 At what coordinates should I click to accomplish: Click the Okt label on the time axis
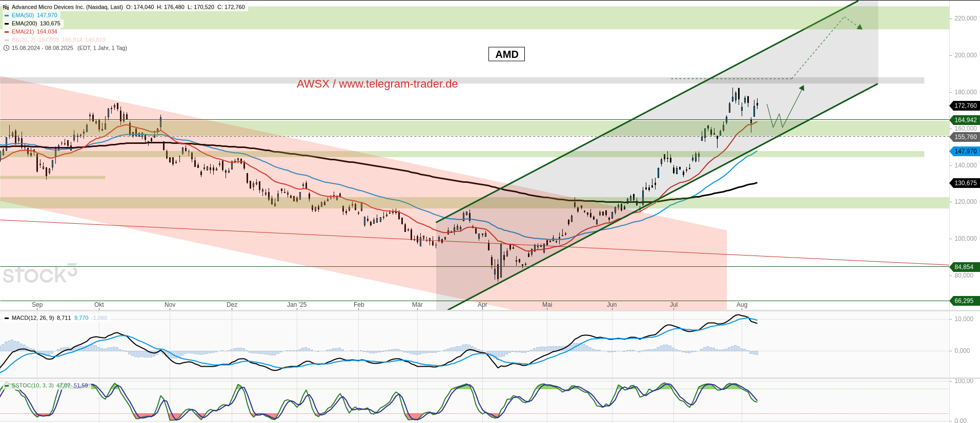pos(99,305)
